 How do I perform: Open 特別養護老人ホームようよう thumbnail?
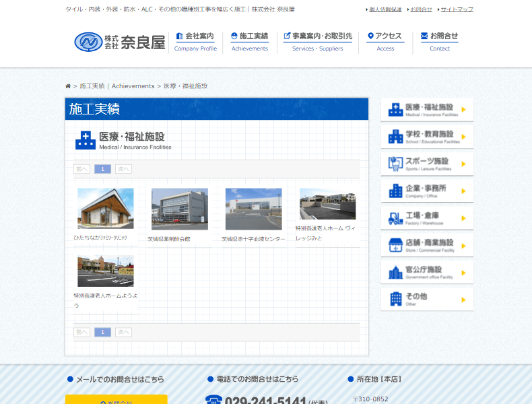pyautogui.click(x=106, y=271)
